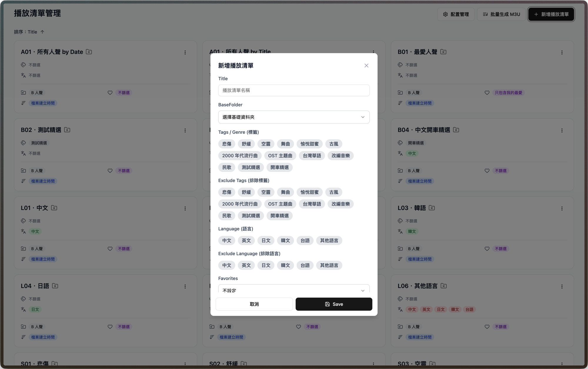Open more options menu for L04 日語

[185, 286]
